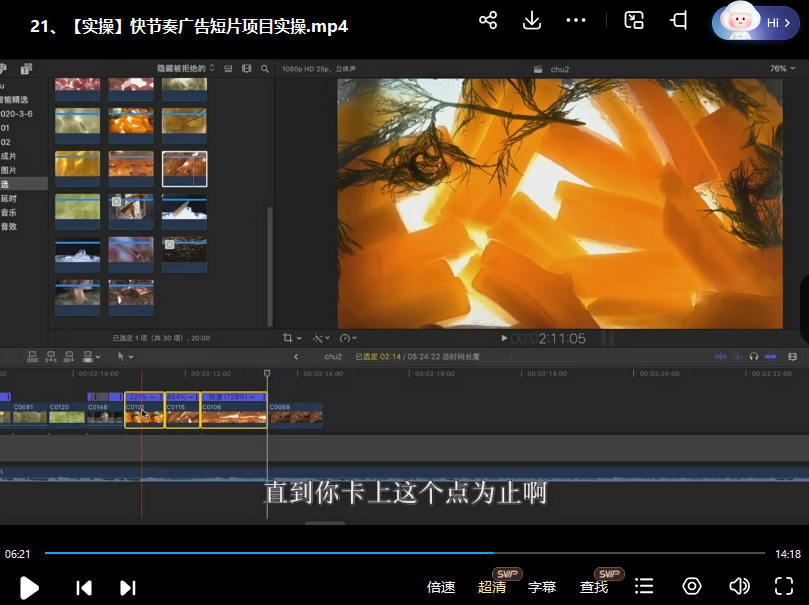Open the three-dot more options menu
The height and width of the screenshot is (605, 809).
tap(576, 21)
